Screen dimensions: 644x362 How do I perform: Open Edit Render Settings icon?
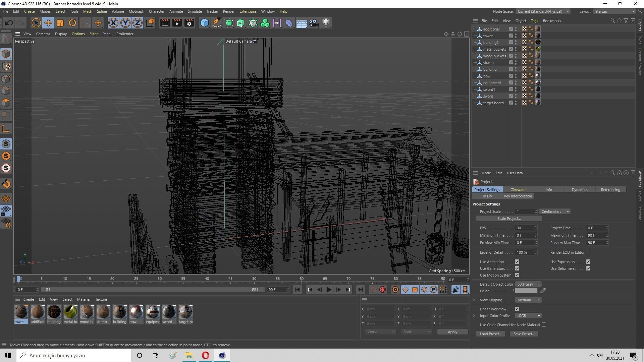tap(189, 23)
